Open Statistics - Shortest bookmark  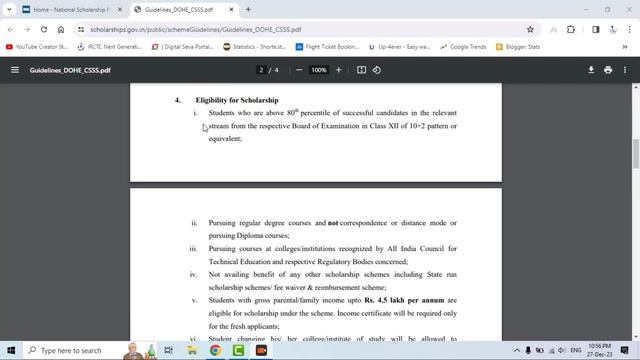(254, 47)
